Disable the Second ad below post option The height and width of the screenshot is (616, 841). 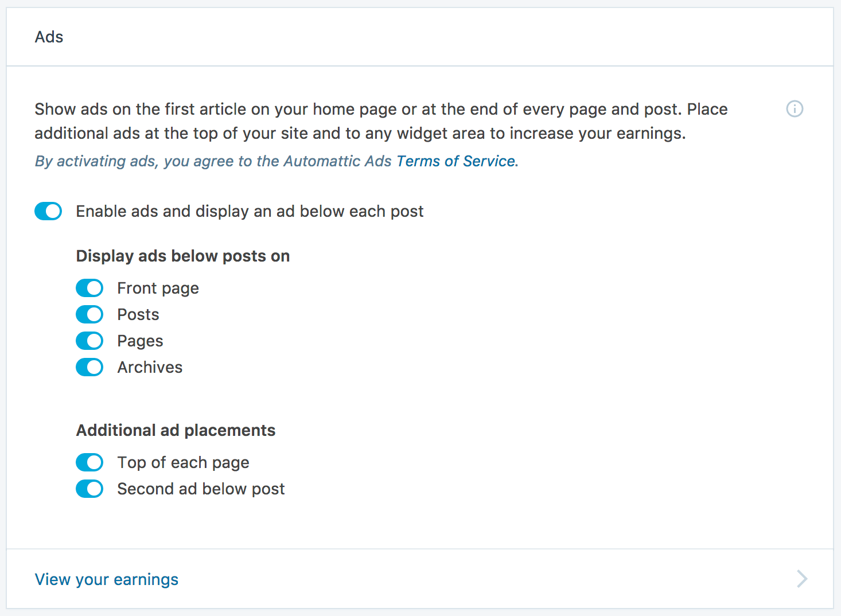click(x=89, y=489)
